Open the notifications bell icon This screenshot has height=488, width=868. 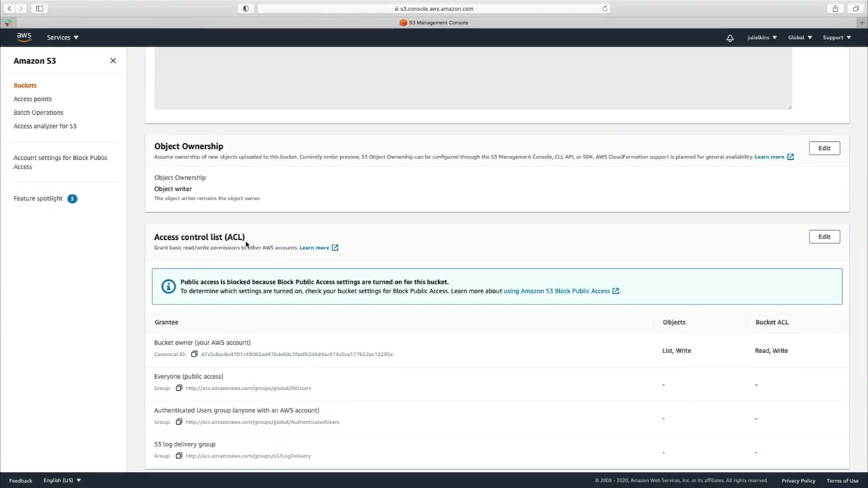coord(730,38)
